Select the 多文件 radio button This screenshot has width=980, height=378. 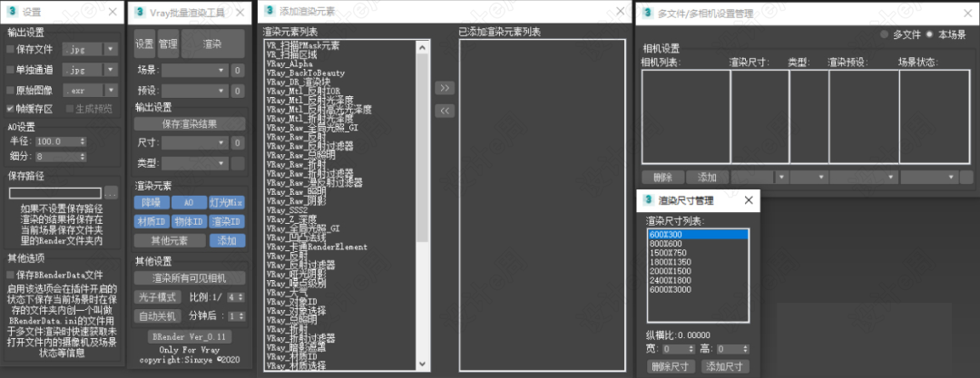885,35
